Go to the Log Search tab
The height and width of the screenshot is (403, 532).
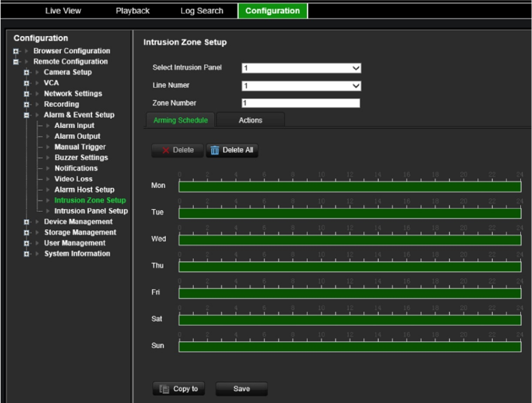coord(202,11)
